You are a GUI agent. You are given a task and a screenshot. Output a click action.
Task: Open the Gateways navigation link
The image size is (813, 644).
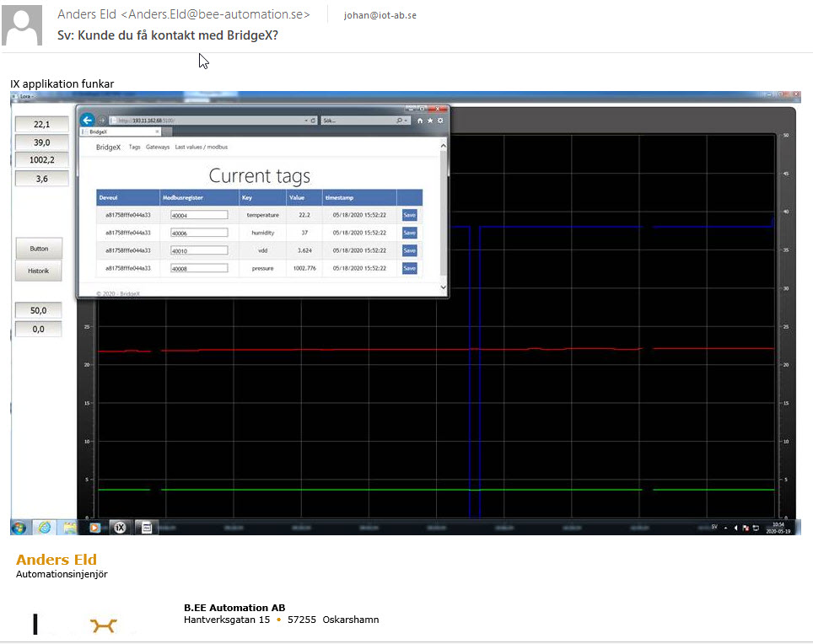(158, 148)
